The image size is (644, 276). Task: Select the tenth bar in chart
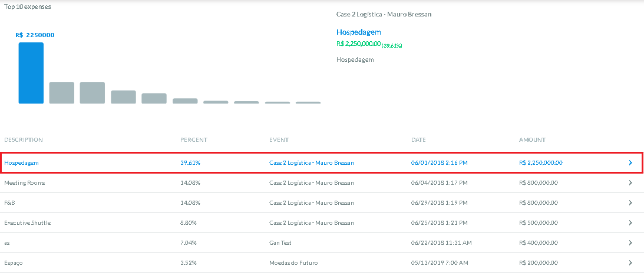point(308,102)
